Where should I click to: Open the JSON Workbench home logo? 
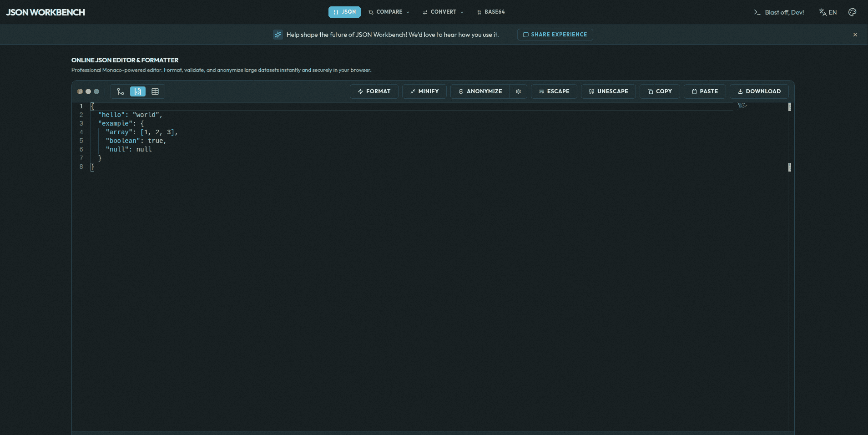coord(45,12)
